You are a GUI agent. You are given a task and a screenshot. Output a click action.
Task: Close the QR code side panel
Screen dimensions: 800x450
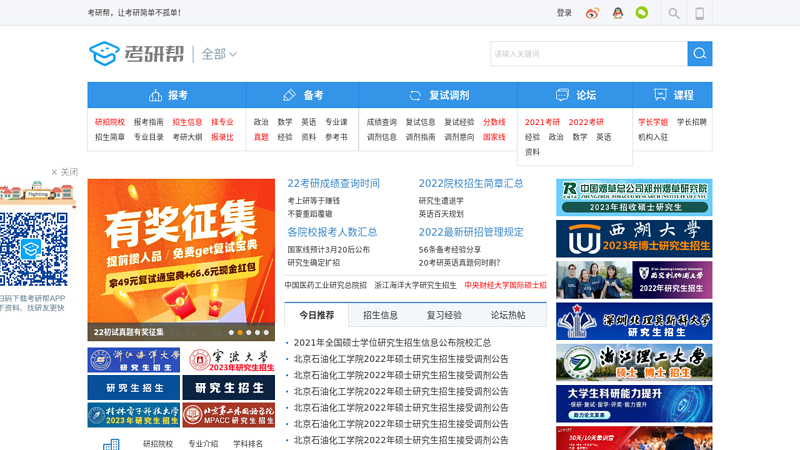click(x=64, y=172)
